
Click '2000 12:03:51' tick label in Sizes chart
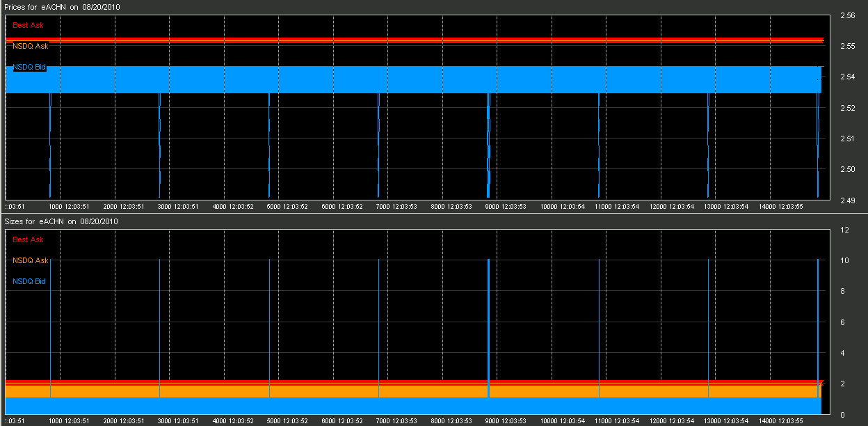tap(124, 421)
